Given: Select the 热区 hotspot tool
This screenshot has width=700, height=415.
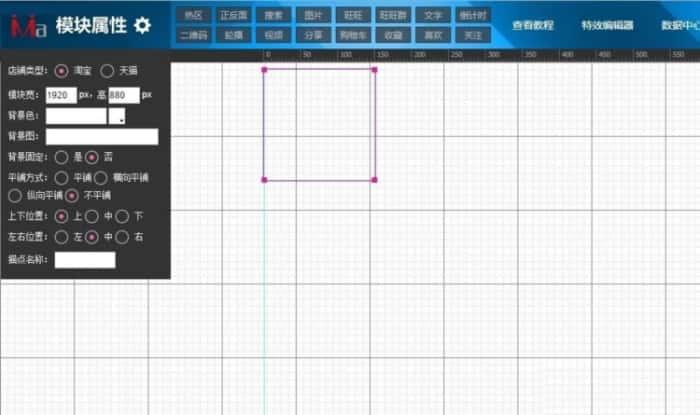Looking at the screenshot, I should 193,15.
